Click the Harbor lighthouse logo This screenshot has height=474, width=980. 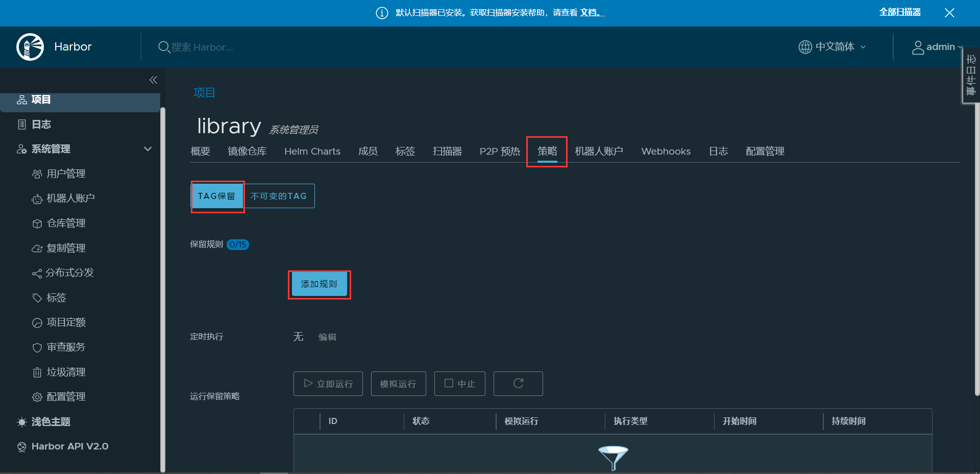pos(30,47)
